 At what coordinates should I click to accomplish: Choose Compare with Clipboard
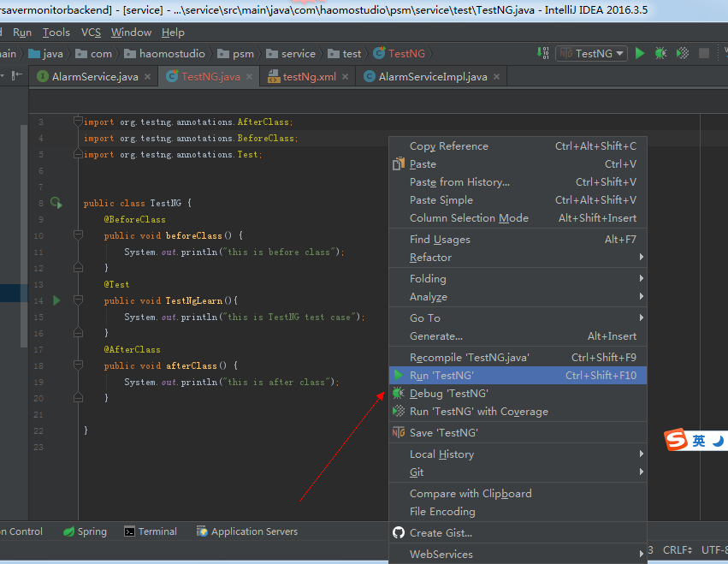(518, 493)
